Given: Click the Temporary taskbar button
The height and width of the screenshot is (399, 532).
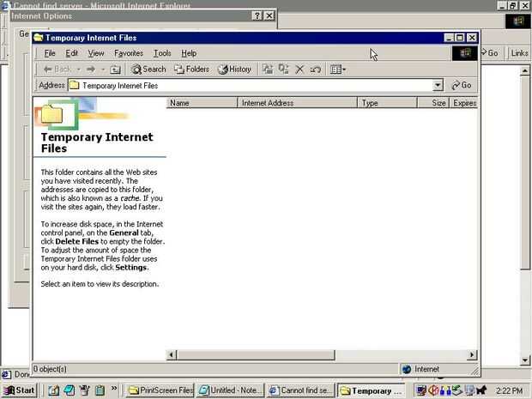Looking at the screenshot, I should pyautogui.click(x=372, y=390).
